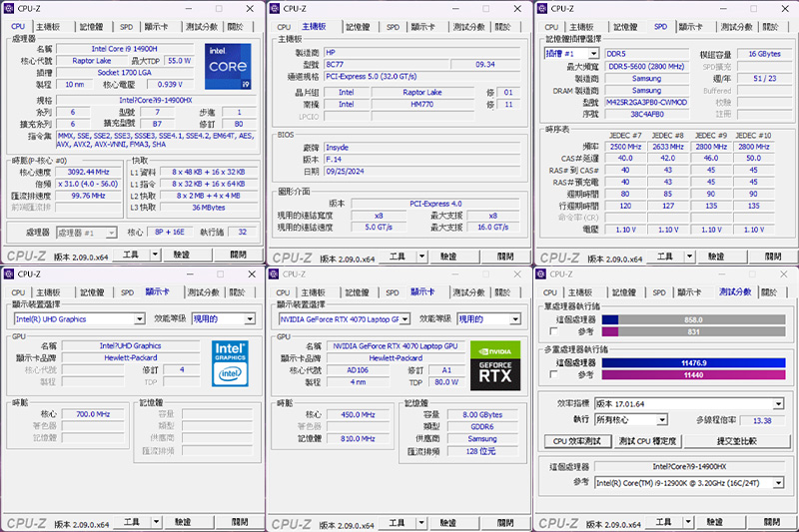The width and height of the screenshot is (799, 532).
Task: Enable 參考 checkbox under single-thread score
Action: tap(554, 331)
